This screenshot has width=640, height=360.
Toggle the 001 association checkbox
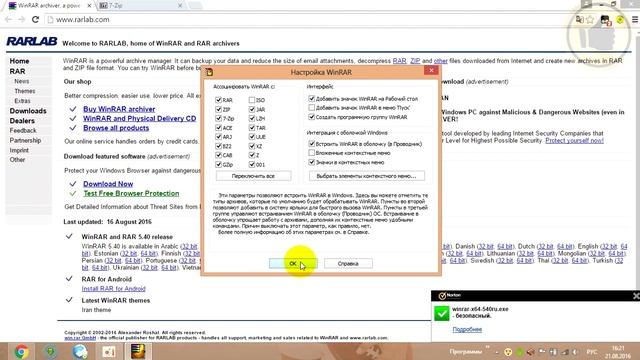(252, 164)
